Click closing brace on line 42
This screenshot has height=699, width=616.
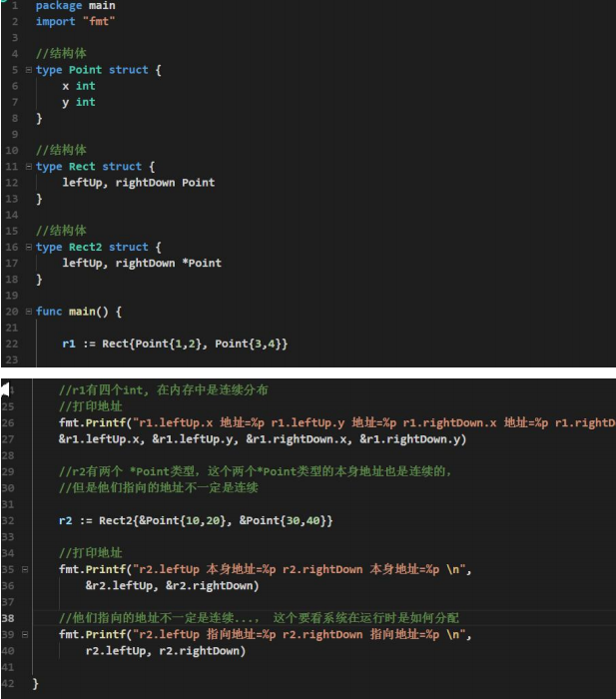pos(36,683)
